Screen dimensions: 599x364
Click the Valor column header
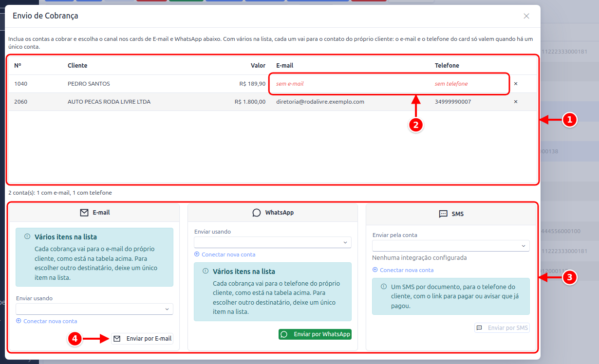[258, 66]
